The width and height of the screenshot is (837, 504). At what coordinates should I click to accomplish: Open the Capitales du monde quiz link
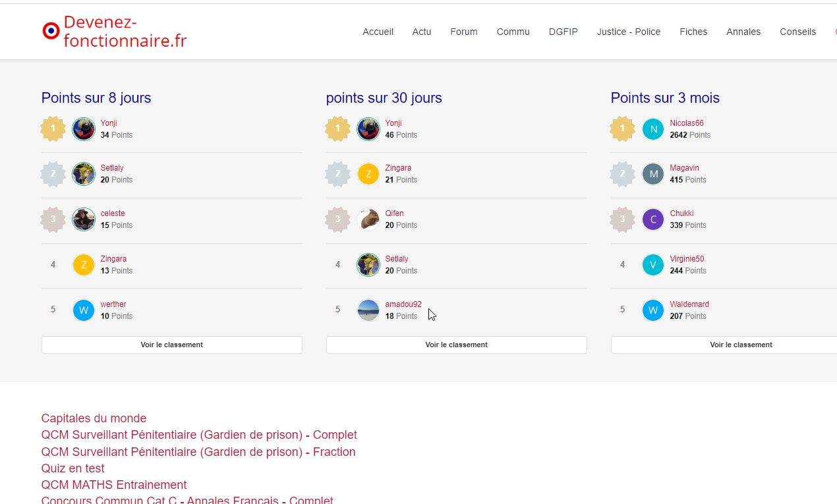click(x=94, y=418)
